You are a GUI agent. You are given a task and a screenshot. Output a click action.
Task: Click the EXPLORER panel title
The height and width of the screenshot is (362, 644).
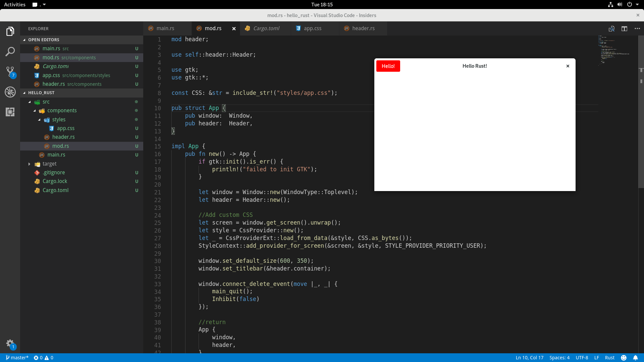[38, 29]
